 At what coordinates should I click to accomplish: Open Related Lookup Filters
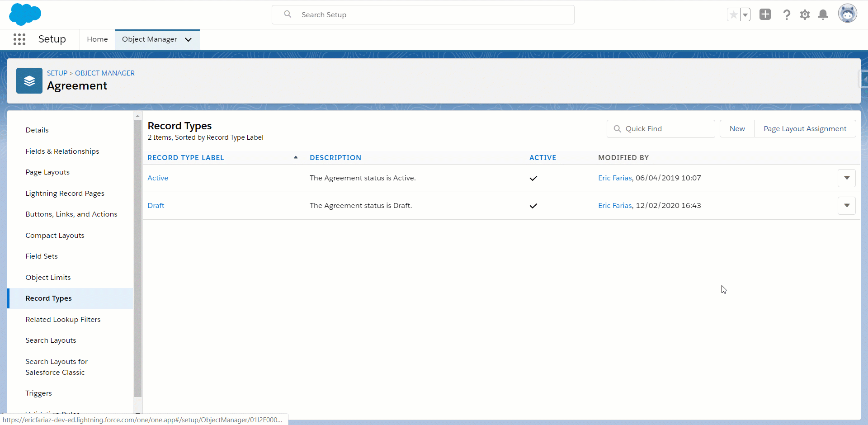[63, 320]
